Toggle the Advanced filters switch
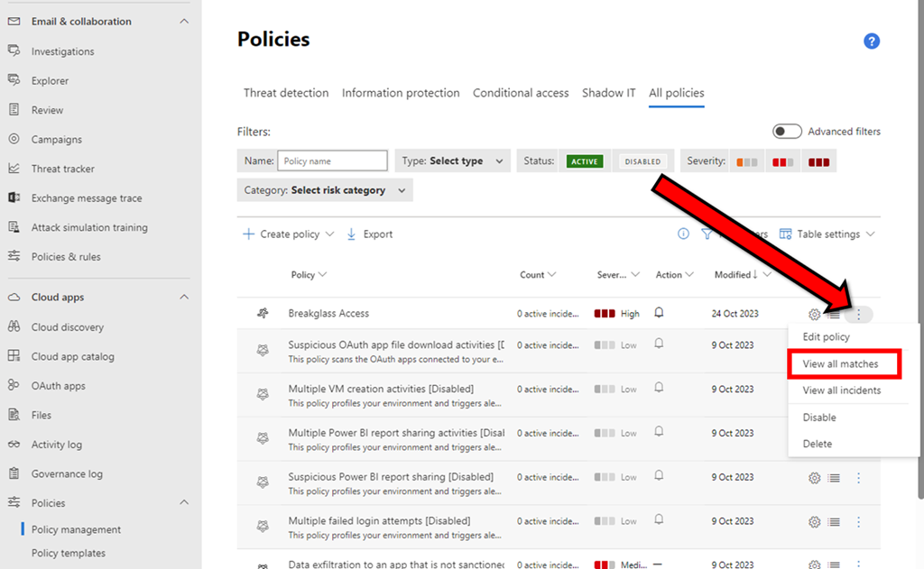 click(x=787, y=132)
